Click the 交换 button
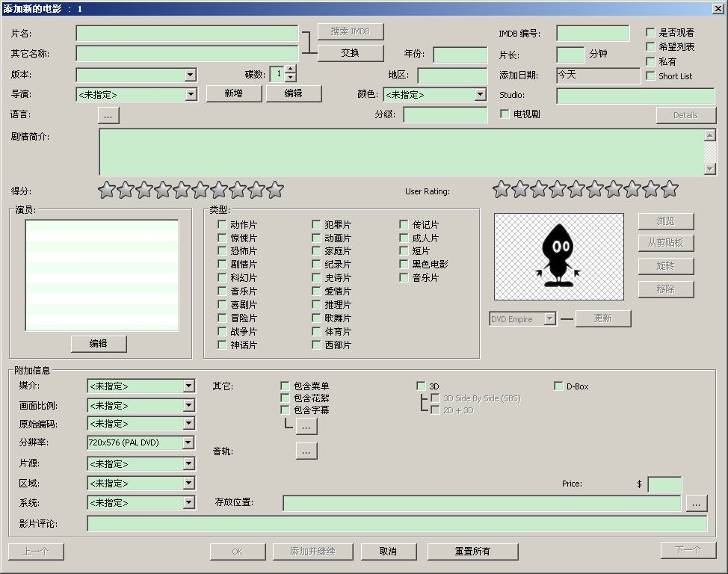This screenshot has height=574, width=728. coord(351,53)
